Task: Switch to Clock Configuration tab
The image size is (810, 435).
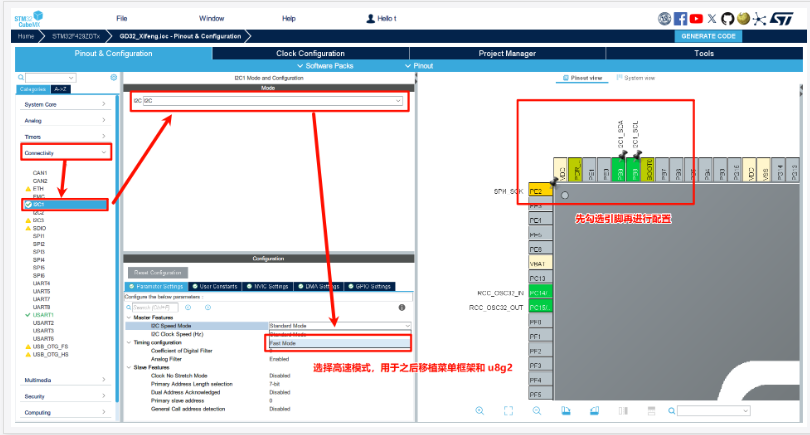Action: tap(310, 53)
